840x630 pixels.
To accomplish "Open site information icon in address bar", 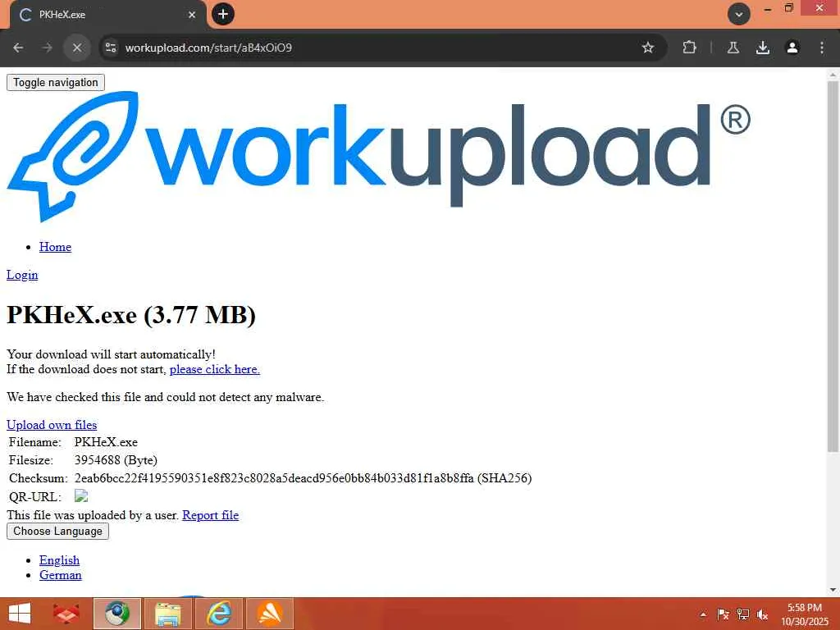I will (x=111, y=48).
